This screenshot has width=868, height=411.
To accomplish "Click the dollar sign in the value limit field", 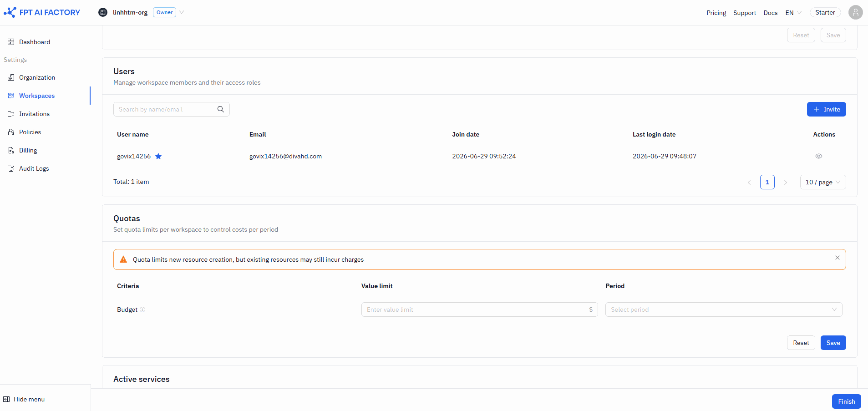I will click(591, 310).
